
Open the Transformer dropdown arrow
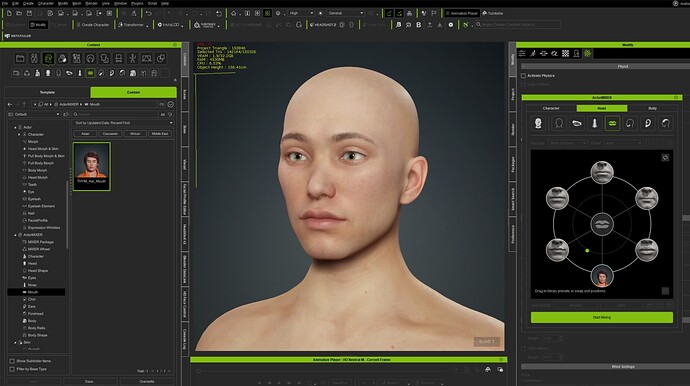[x=147, y=26]
